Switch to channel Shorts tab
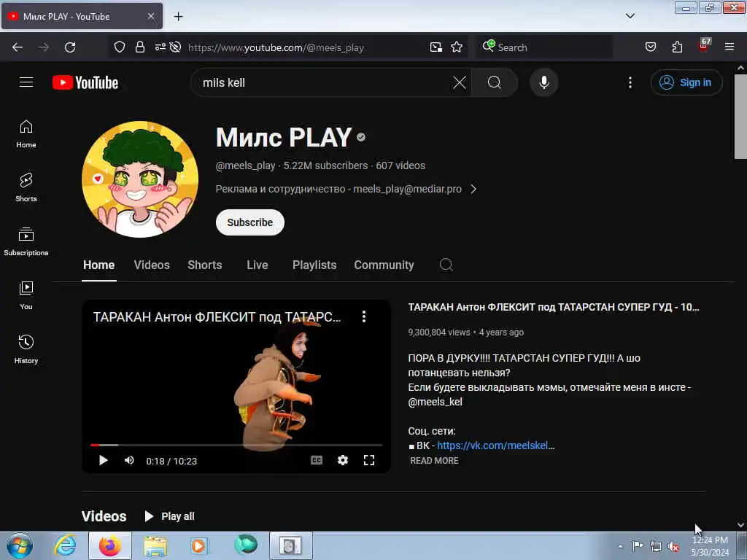This screenshot has height=560, width=747. pyautogui.click(x=204, y=265)
